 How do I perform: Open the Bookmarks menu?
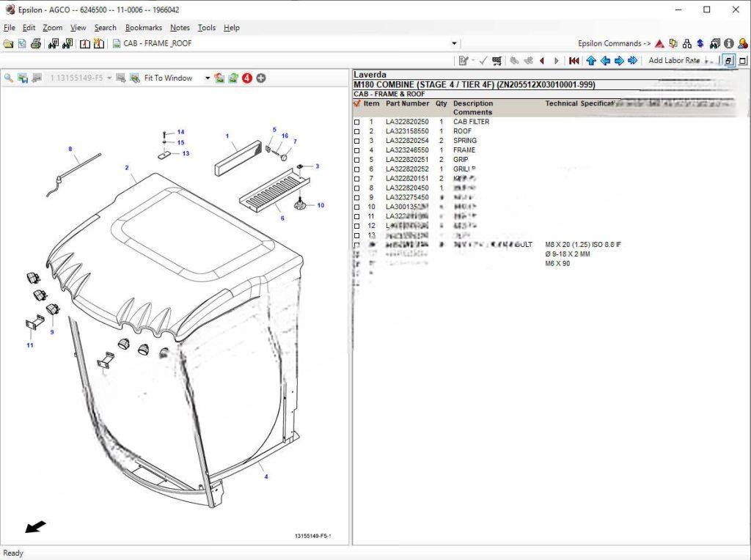(x=143, y=28)
